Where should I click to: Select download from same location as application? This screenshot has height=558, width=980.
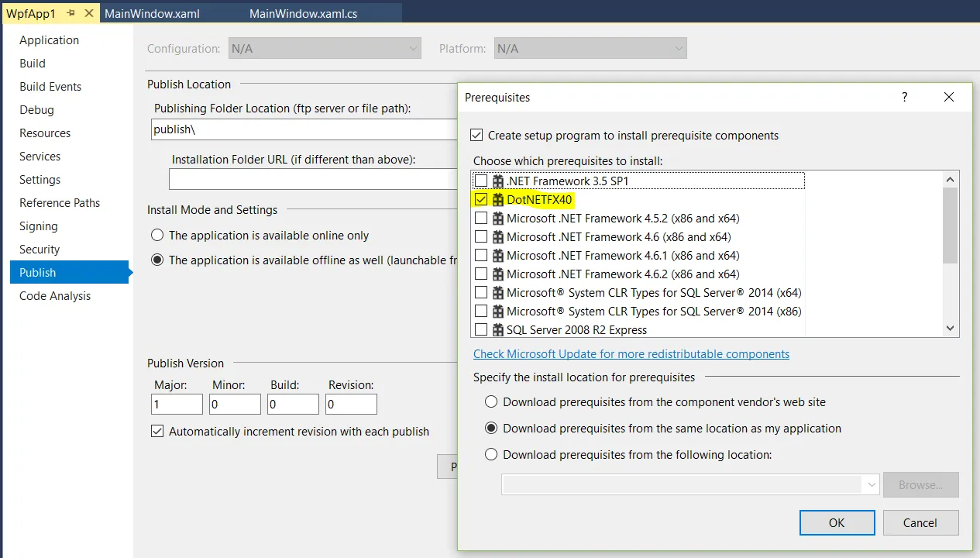click(x=491, y=429)
